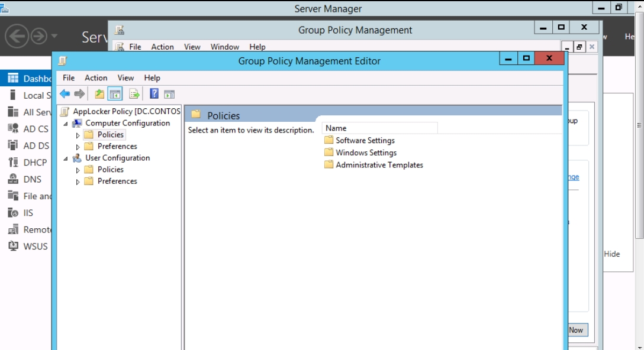Click the blue Back arrow in the editor toolbar
This screenshot has width=644, height=350.
(x=65, y=94)
